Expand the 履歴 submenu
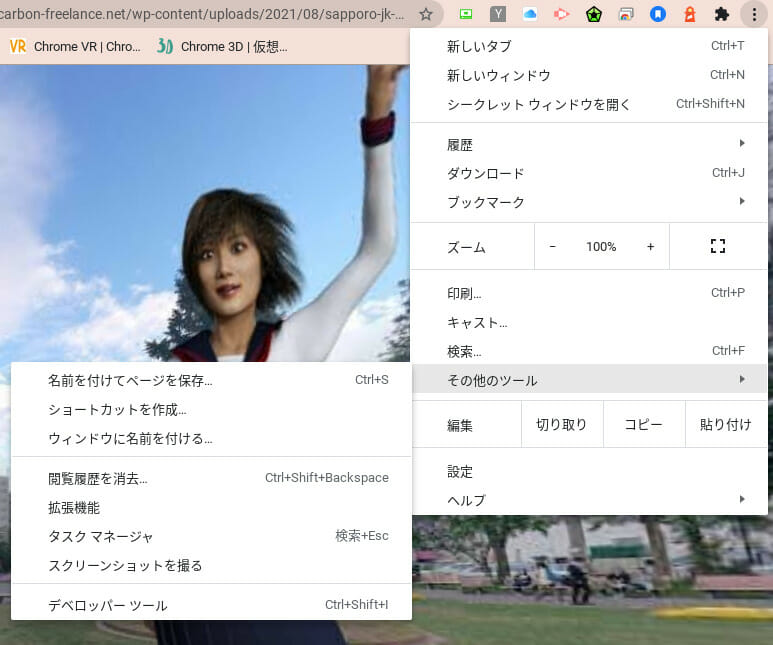The image size is (773, 645). (589, 144)
